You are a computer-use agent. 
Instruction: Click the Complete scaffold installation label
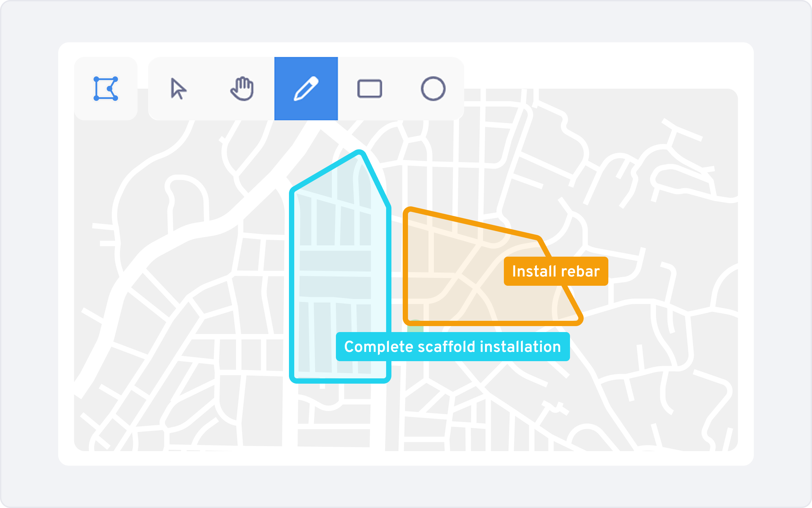(452, 347)
